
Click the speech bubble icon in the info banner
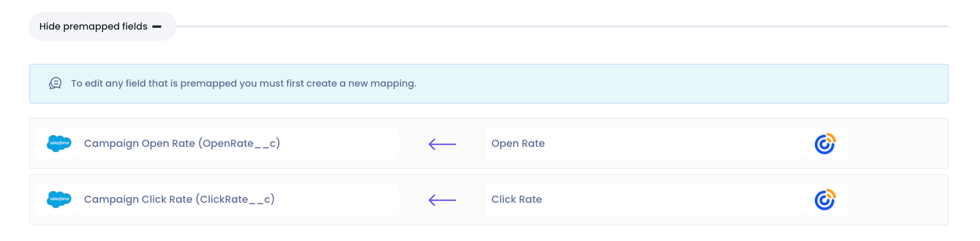point(55,83)
